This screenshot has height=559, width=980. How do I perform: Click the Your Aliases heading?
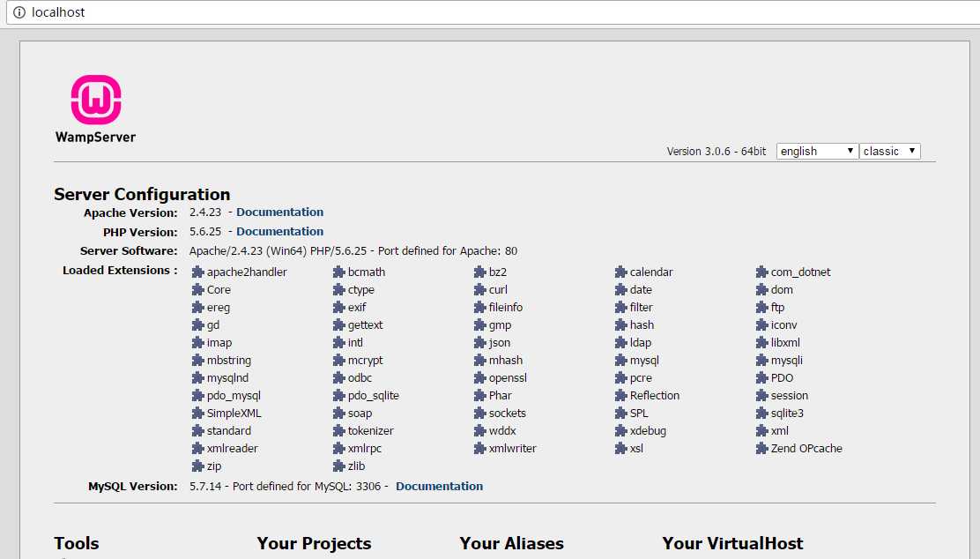(511, 543)
